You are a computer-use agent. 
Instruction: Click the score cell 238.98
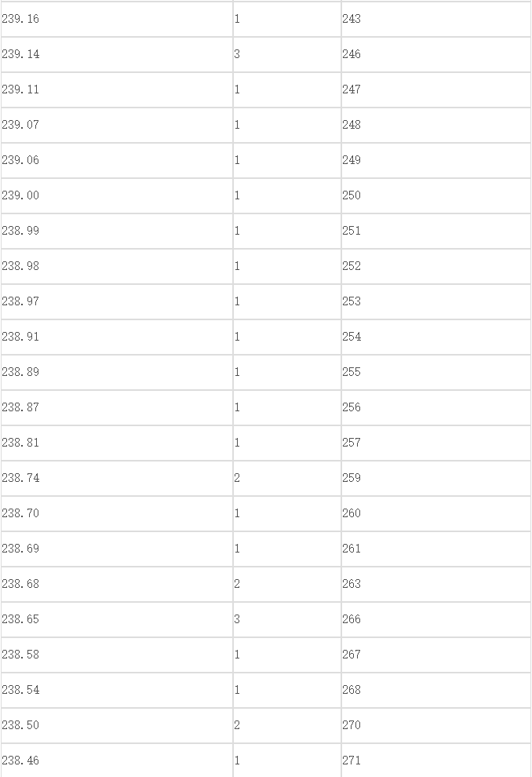pyautogui.click(x=117, y=266)
